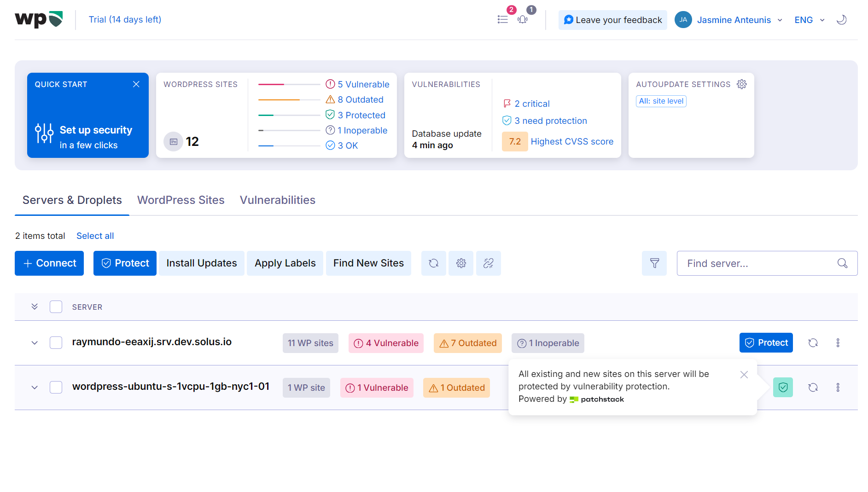Screen dimensions: 868x492
Task: Expand the raymundo-eeaxij server row
Action: 35,343
